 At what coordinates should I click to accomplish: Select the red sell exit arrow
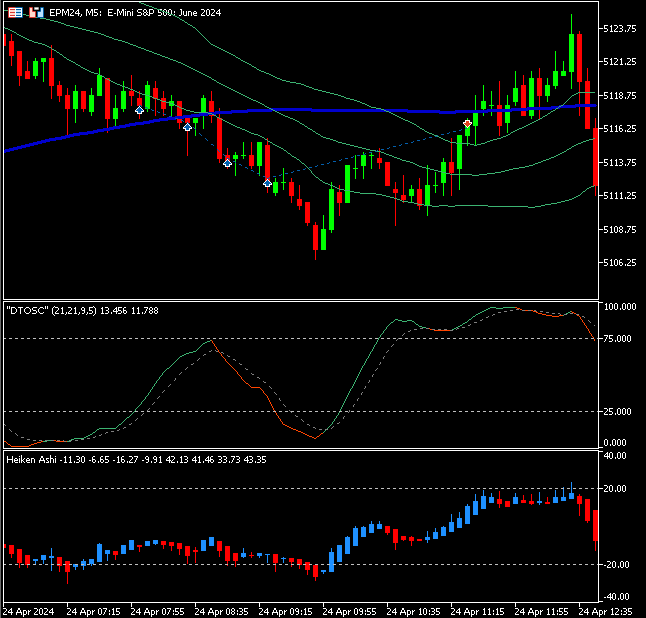[467, 123]
